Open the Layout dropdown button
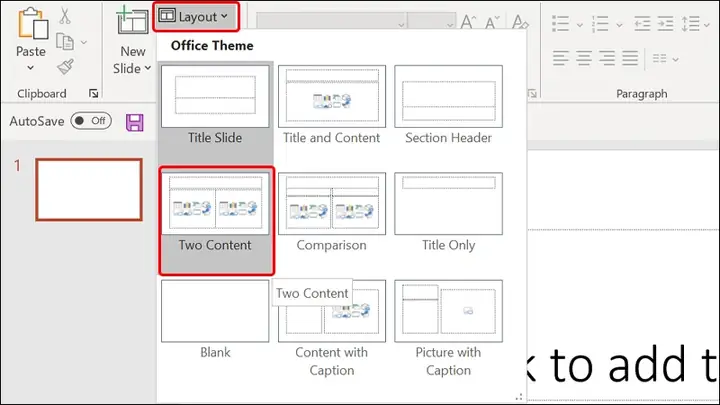 (195, 17)
